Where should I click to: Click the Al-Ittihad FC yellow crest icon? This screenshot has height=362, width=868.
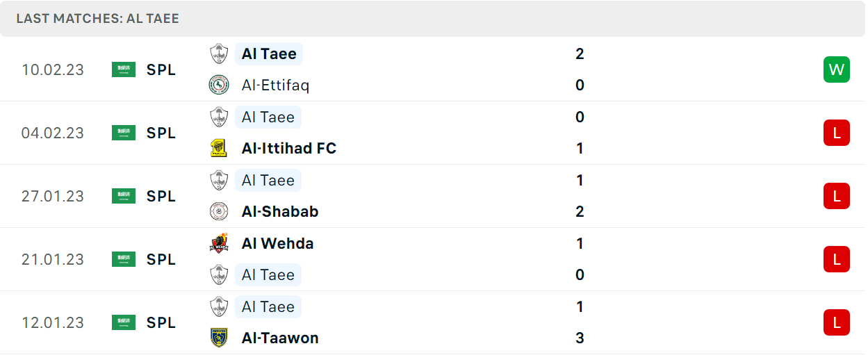(x=219, y=148)
